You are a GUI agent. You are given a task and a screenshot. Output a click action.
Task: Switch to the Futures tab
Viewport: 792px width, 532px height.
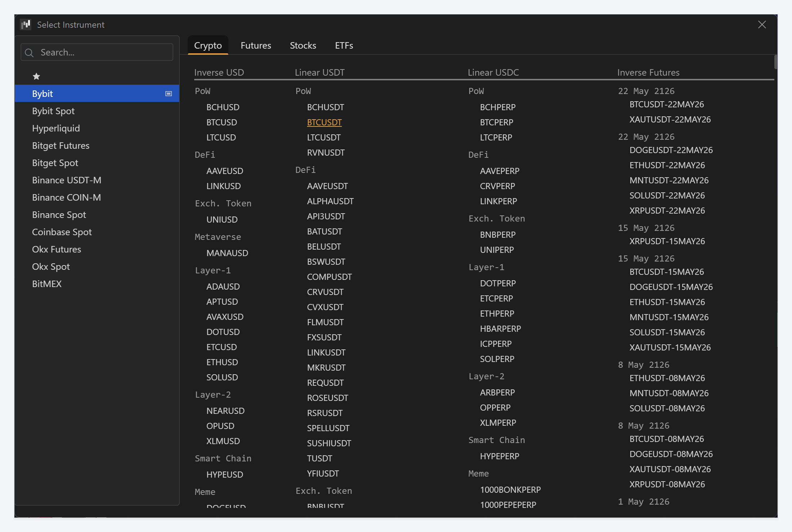[x=256, y=45]
